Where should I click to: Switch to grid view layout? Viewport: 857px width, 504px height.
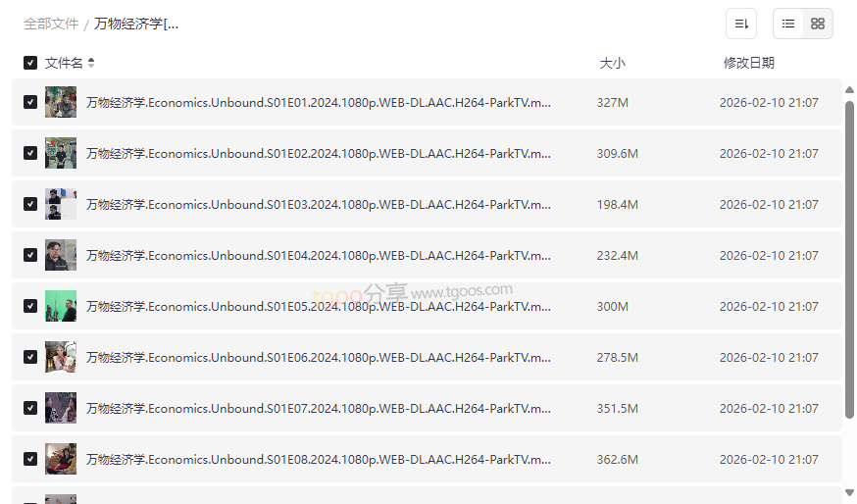(x=818, y=24)
